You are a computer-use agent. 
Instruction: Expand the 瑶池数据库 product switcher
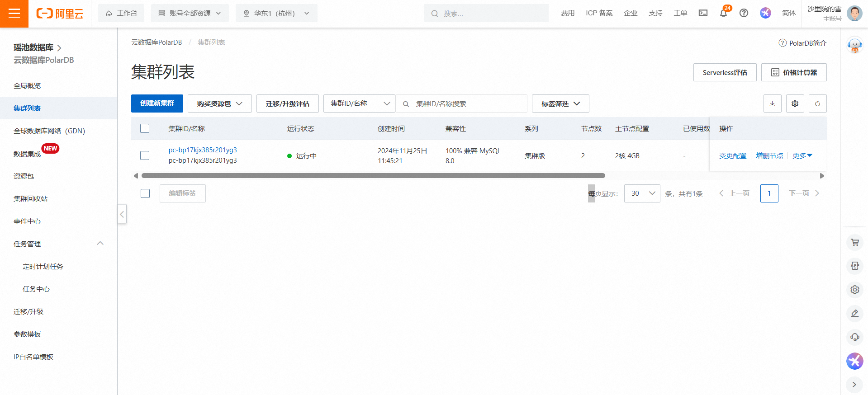point(38,47)
